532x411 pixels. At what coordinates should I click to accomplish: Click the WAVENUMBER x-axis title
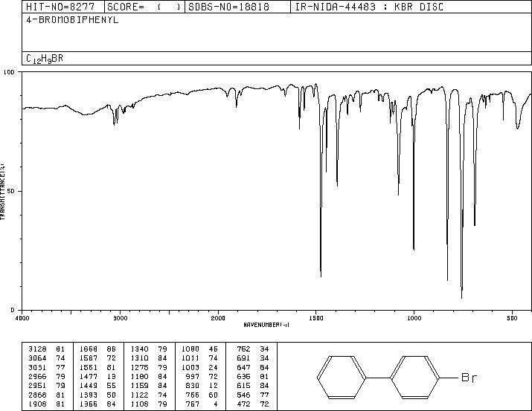tap(266, 325)
